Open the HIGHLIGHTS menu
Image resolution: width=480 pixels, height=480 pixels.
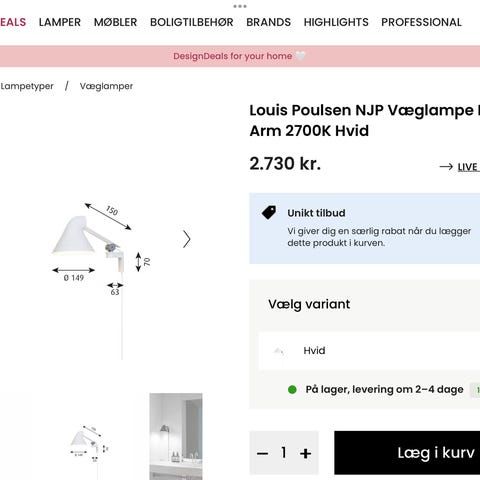coord(336,22)
